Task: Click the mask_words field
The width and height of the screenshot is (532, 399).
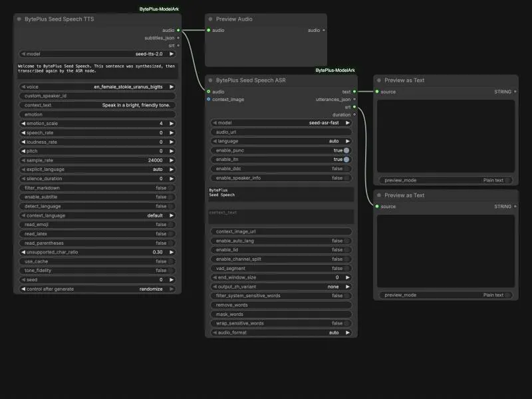Action: (x=281, y=314)
